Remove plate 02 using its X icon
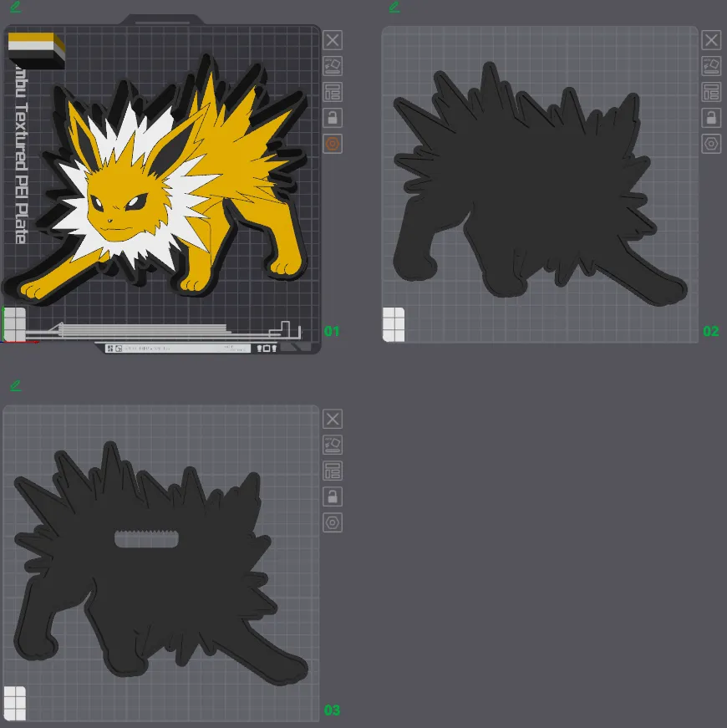This screenshot has width=727, height=728. [711, 40]
